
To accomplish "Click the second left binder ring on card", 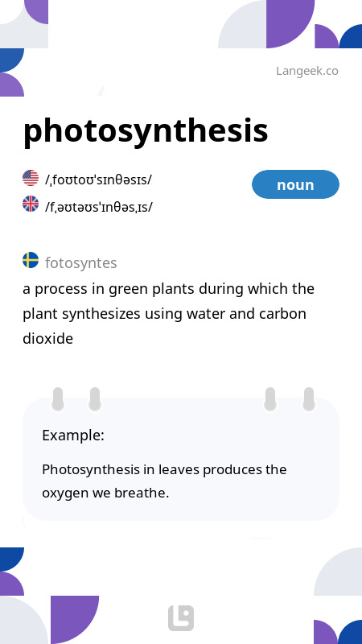I will coord(95,398).
